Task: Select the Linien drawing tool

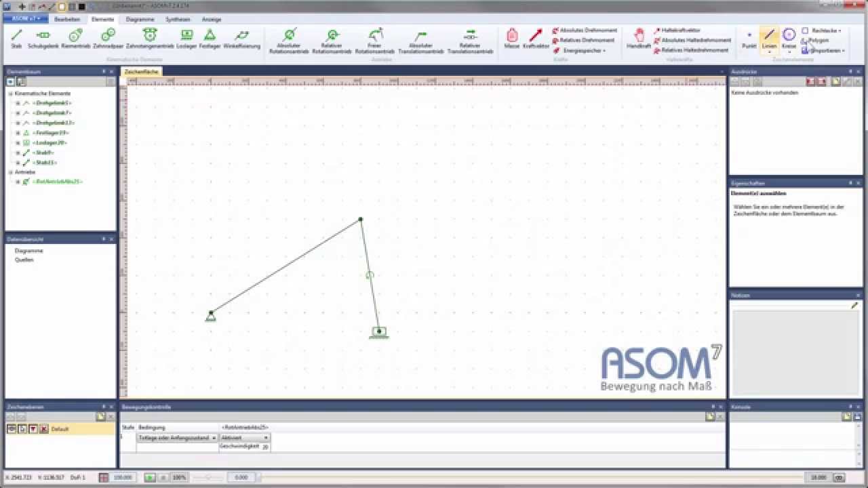Action: (x=769, y=40)
